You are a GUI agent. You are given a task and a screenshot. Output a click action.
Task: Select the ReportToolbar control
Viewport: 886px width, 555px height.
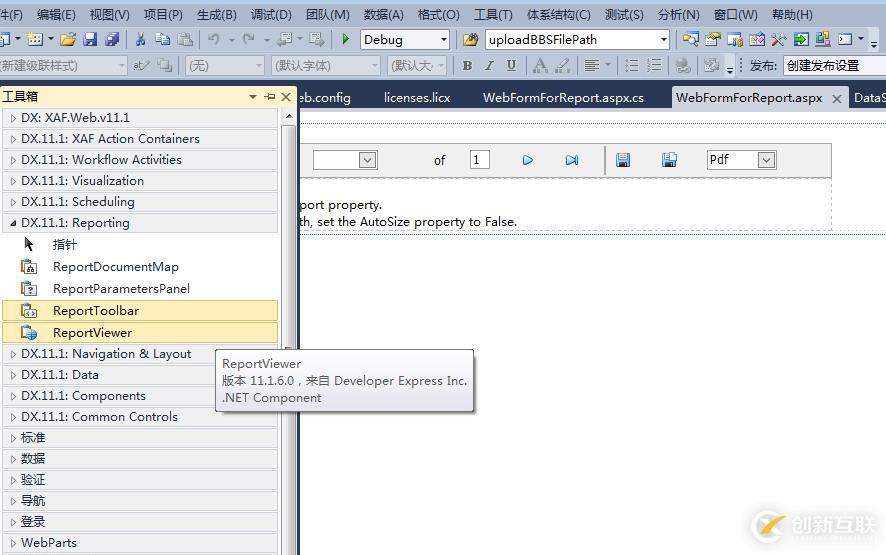tap(140, 310)
